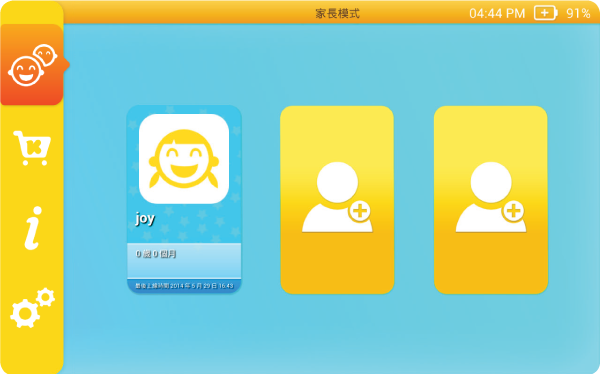Click the person silhouette on rightmost card
600x374 pixels.
tap(491, 197)
